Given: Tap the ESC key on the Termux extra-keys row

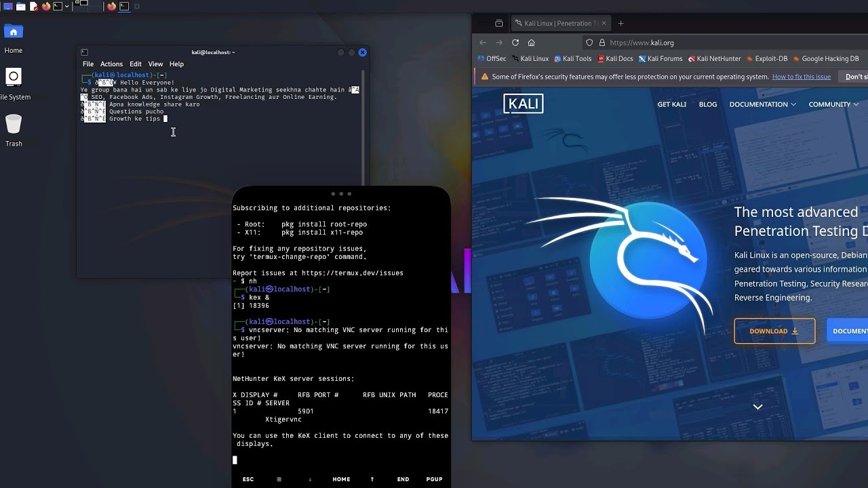Looking at the screenshot, I should click(248, 479).
